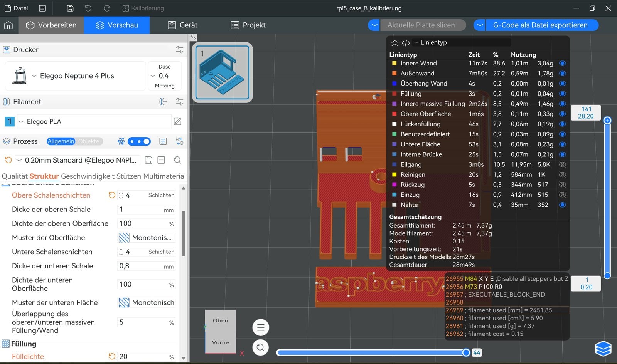Viewport: 617px width, 364px height.
Task: Select the plate 1 thumbnail
Action: point(223,72)
